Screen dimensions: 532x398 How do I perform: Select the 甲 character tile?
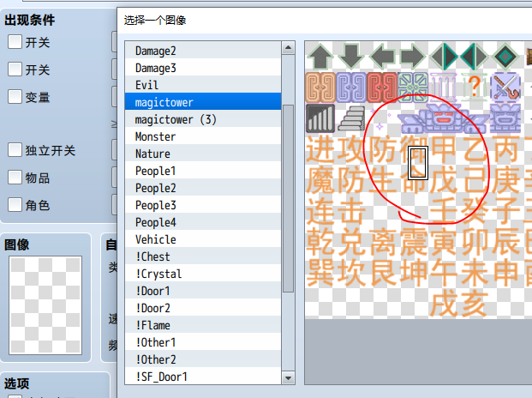pyautogui.click(x=444, y=149)
